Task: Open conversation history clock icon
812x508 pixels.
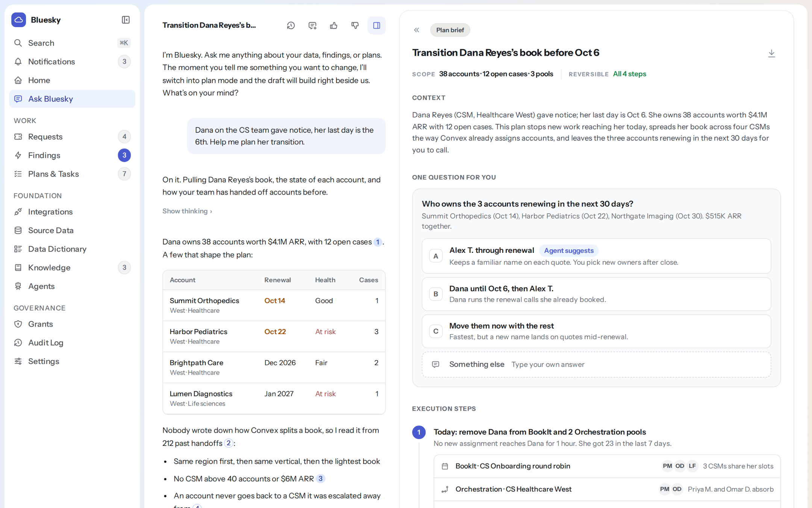Action: click(x=291, y=26)
